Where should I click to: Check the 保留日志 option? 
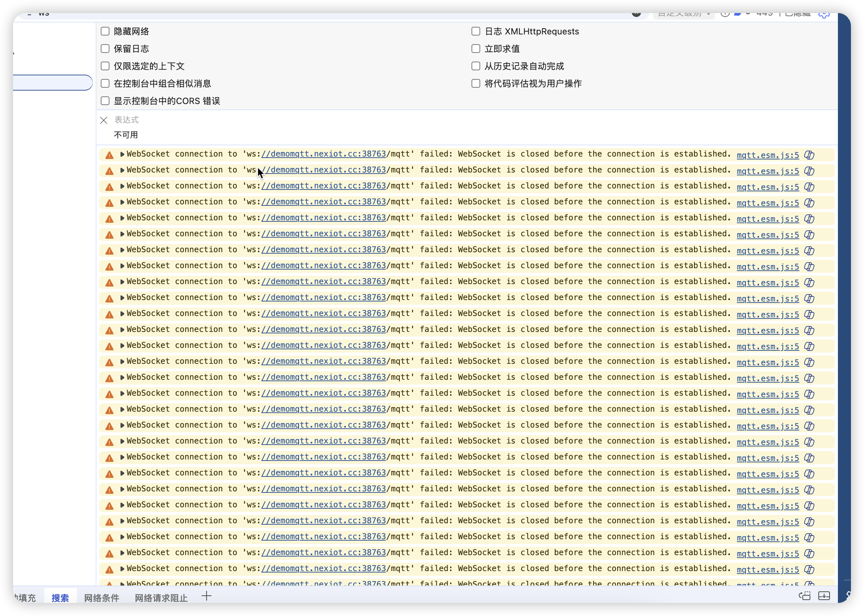(x=105, y=49)
